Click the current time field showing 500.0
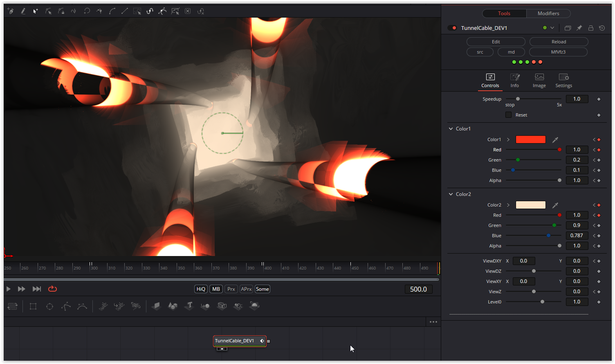 click(418, 289)
